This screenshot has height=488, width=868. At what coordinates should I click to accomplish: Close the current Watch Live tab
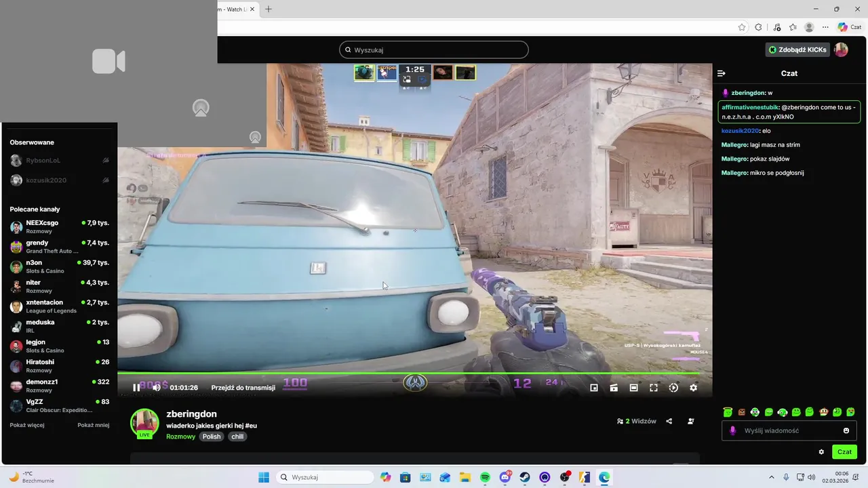252,9
